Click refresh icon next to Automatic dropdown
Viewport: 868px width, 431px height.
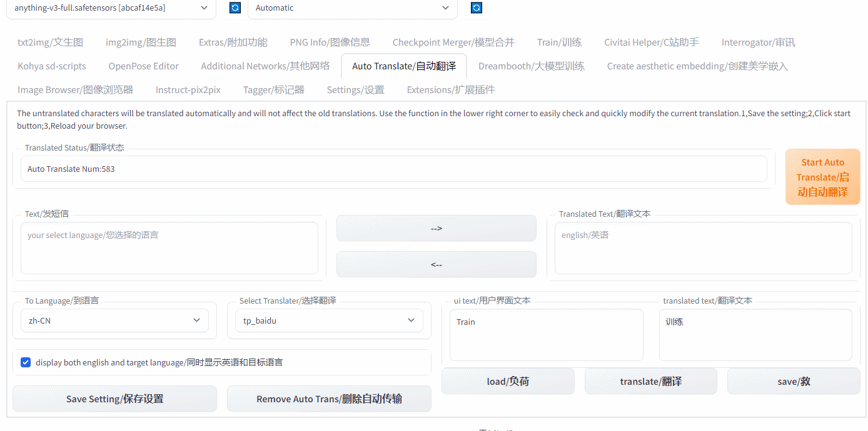[x=476, y=8]
